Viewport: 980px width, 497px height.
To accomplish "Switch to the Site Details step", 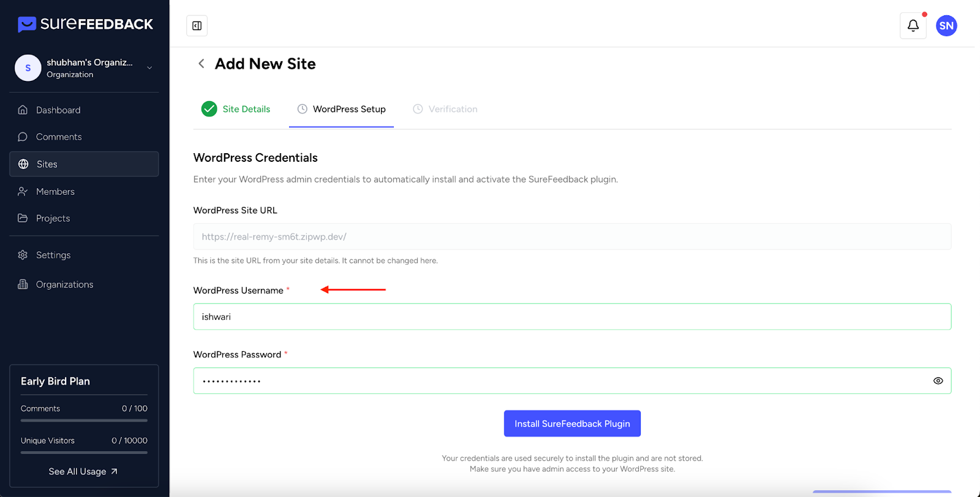I will click(236, 109).
